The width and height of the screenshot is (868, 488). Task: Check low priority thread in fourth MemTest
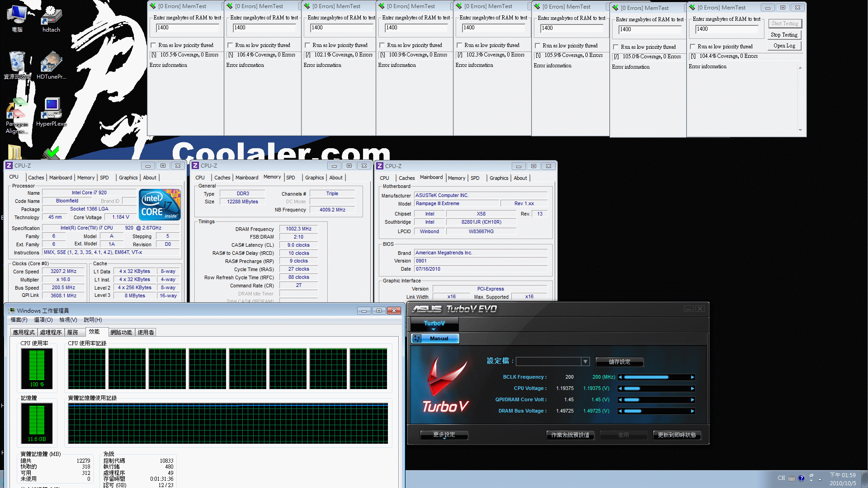click(382, 45)
